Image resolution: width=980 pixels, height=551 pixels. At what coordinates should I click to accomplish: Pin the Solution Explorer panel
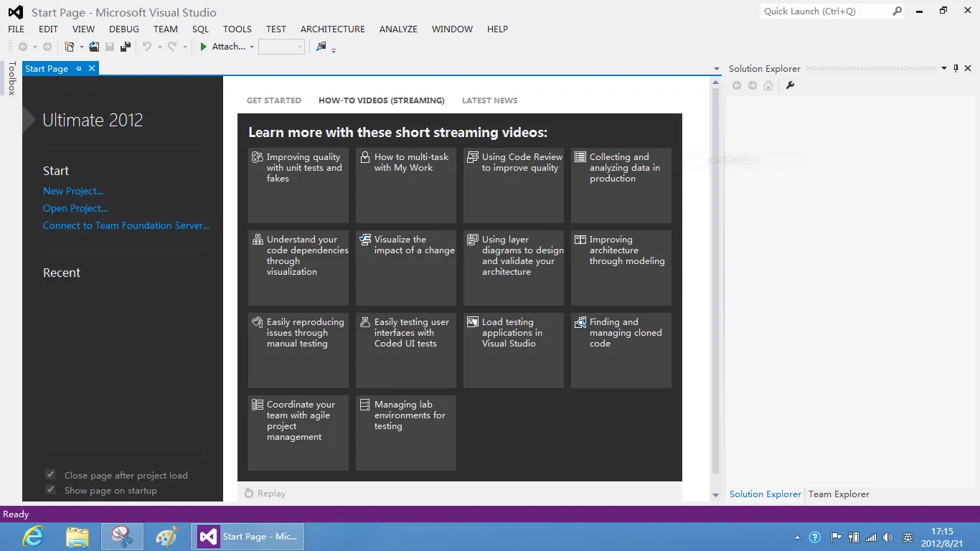956,68
